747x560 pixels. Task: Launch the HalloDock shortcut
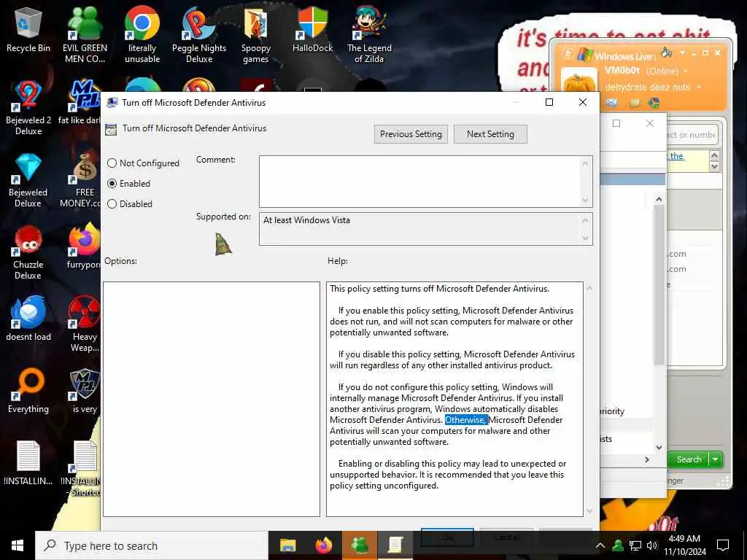312,30
